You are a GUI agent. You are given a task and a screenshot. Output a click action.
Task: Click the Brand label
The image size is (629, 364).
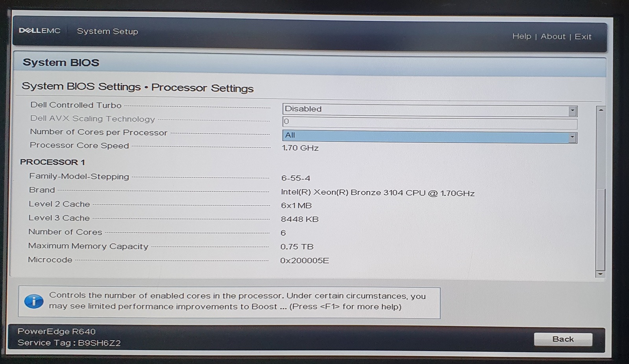coord(42,190)
